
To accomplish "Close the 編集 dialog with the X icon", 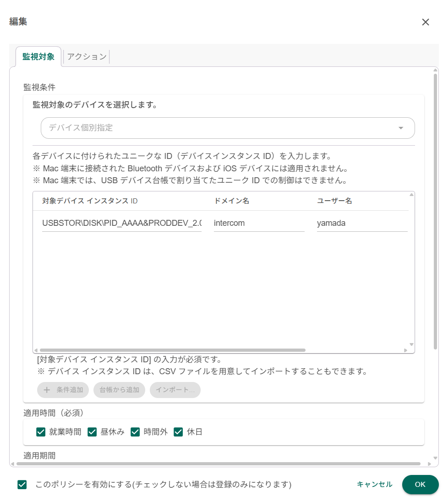I will pos(425,22).
